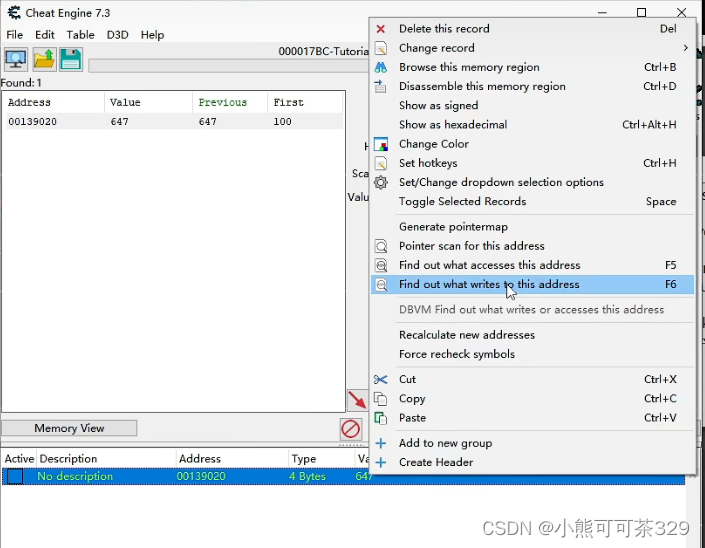Toggle Active checkbox for address 00139020

coord(15,477)
